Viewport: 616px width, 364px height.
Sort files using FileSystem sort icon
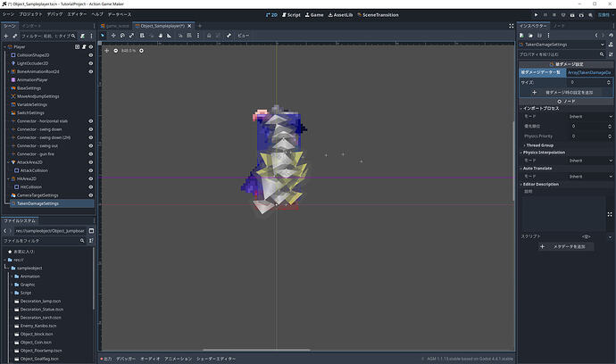tap(91, 241)
